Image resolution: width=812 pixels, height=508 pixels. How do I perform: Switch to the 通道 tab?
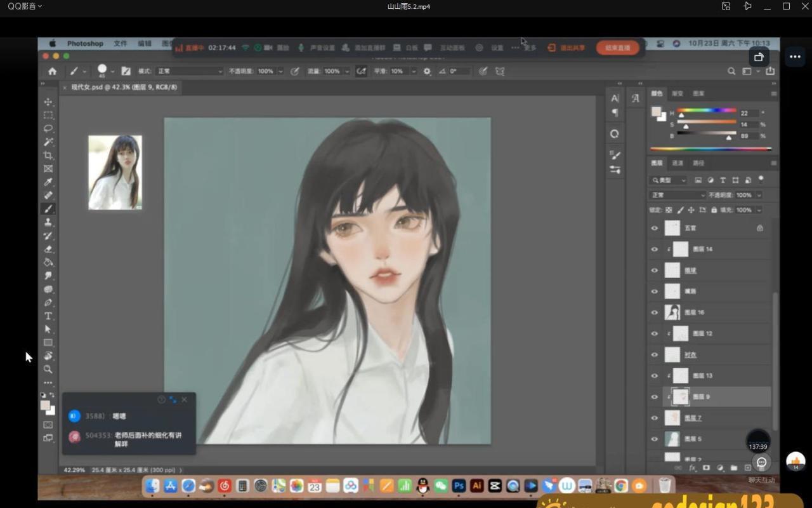point(678,163)
